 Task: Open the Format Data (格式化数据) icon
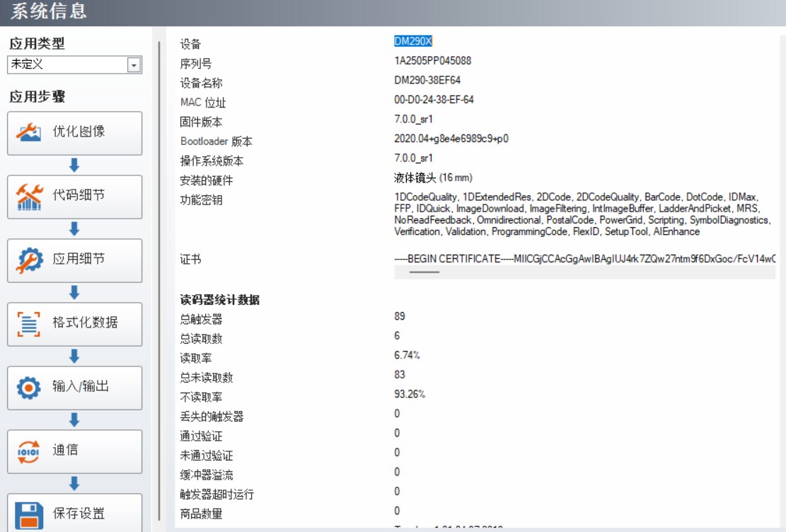(29, 323)
